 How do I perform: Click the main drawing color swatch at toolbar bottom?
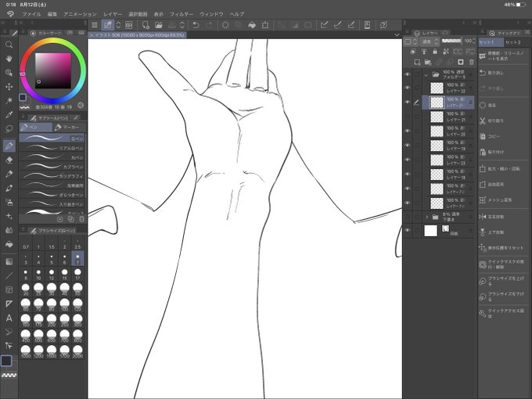tap(6, 361)
